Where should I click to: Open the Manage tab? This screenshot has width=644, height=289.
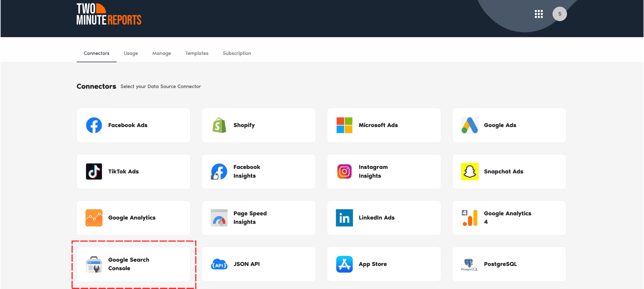click(162, 53)
